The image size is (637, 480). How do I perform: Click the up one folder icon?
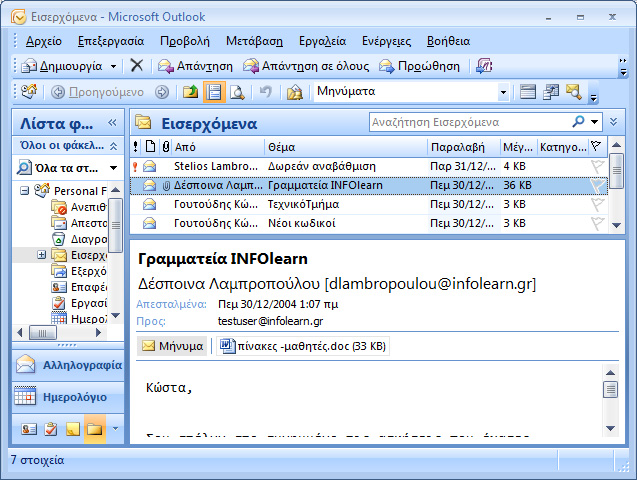(191, 92)
